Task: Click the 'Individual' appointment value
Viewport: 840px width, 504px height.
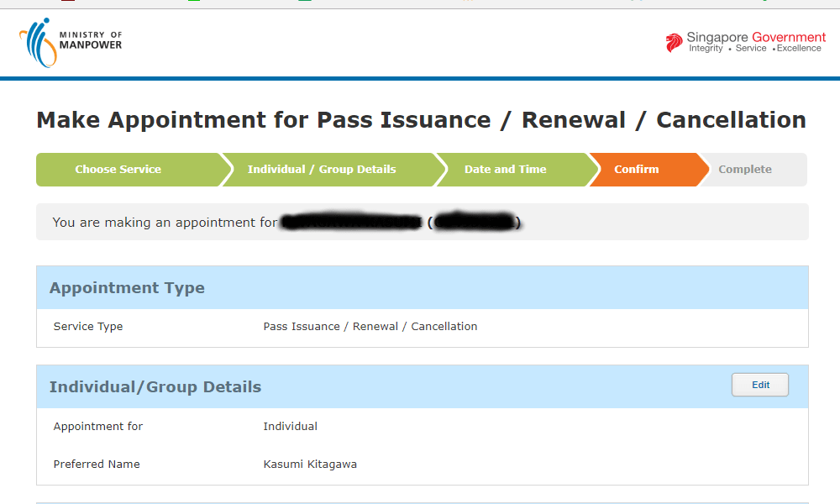Action: point(290,427)
